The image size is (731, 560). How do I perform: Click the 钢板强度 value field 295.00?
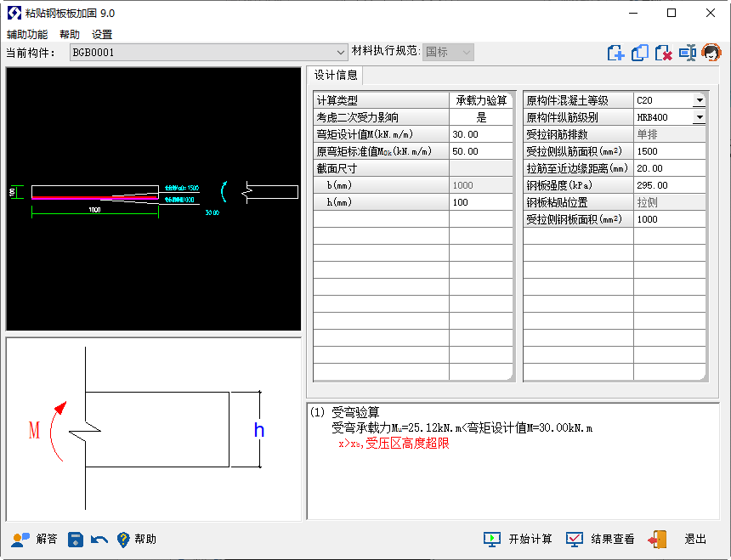[x=669, y=185]
